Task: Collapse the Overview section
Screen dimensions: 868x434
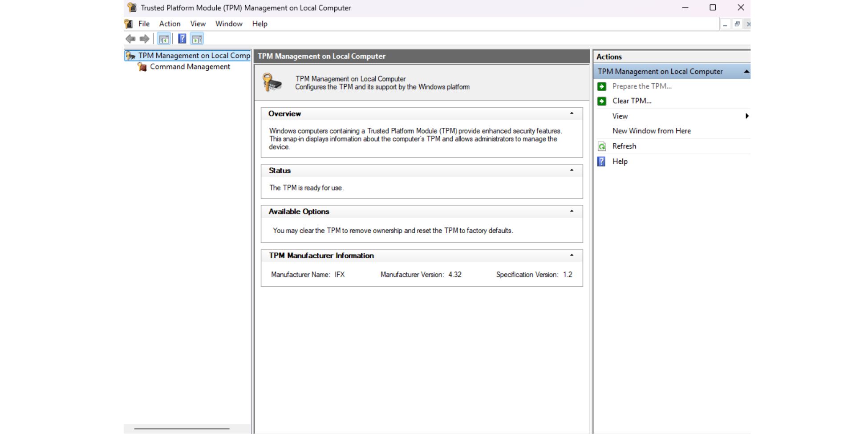Action: pyautogui.click(x=572, y=114)
